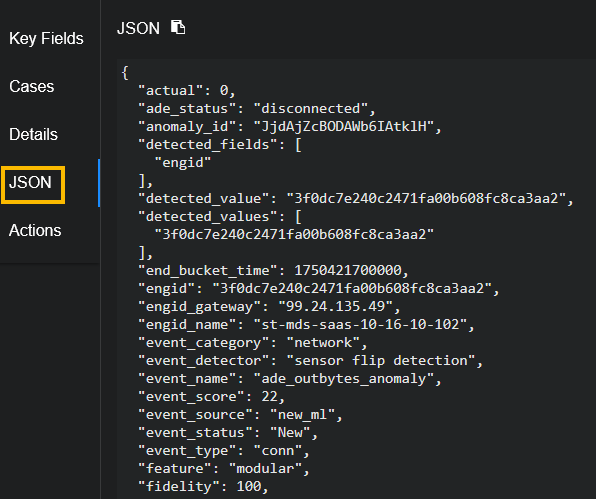
Task: Click the engid_name value st-mds-saas-10-16-10-102
Action: click(360, 325)
